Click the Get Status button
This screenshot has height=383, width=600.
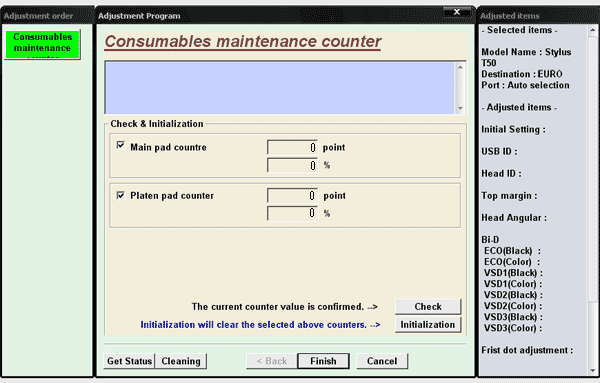coord(129,361)
